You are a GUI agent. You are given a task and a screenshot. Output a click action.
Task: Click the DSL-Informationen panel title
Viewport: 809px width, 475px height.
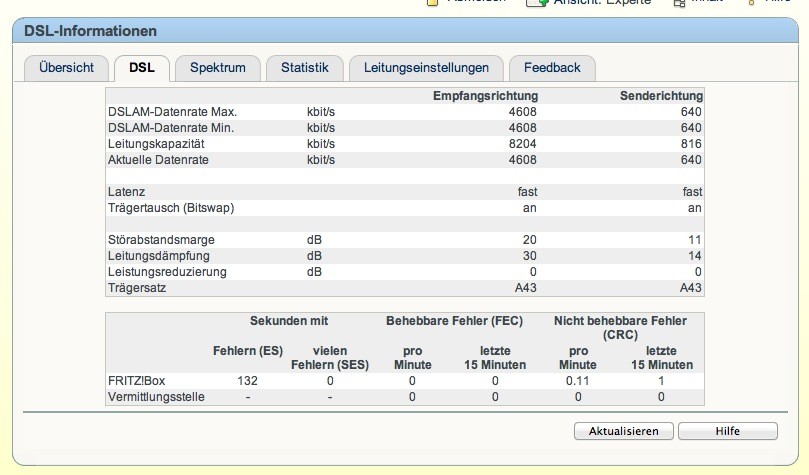pyautogui.click(x=89, y=33)
